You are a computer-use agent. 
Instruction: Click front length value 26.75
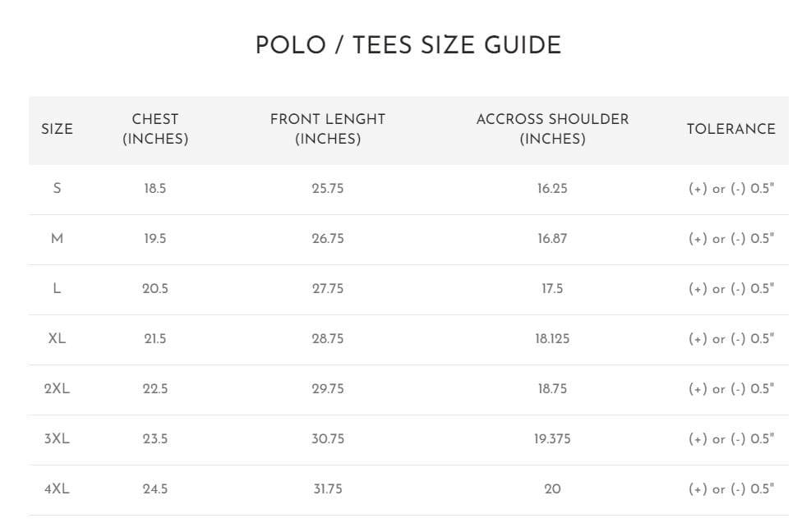[x=328, y=238]
